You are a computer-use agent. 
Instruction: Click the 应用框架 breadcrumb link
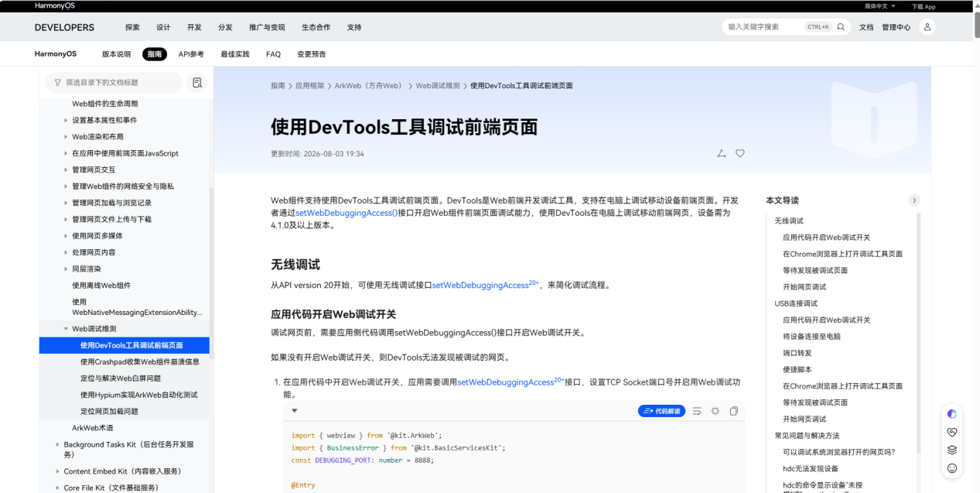coord(309,86)
